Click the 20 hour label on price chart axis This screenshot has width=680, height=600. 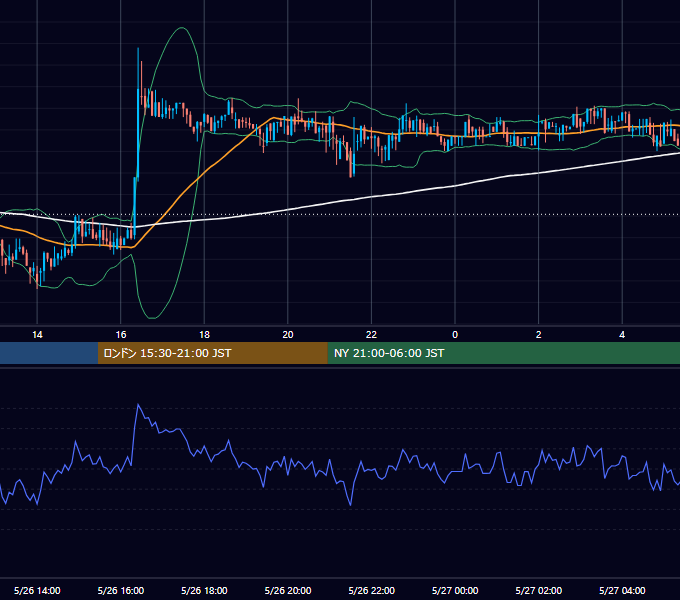[288, 335]
